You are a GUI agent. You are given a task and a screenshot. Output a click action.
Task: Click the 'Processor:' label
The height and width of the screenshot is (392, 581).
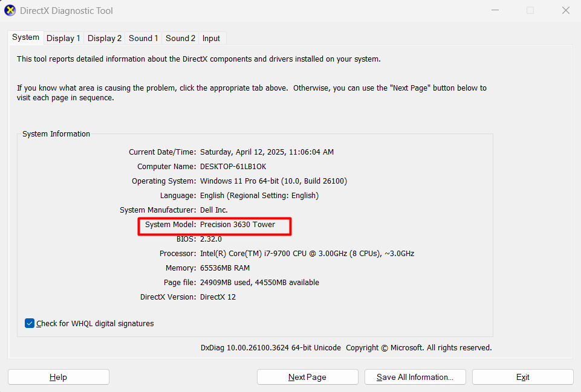178,254
